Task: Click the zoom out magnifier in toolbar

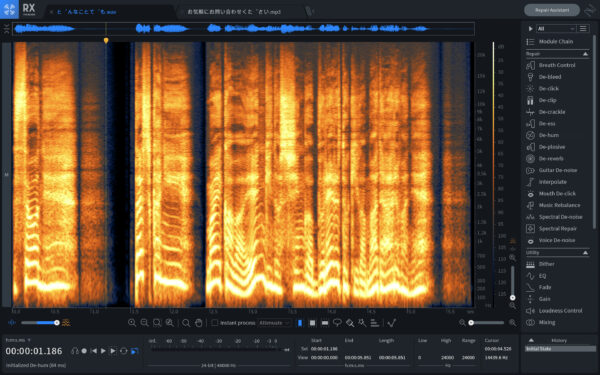Action: 144,323
